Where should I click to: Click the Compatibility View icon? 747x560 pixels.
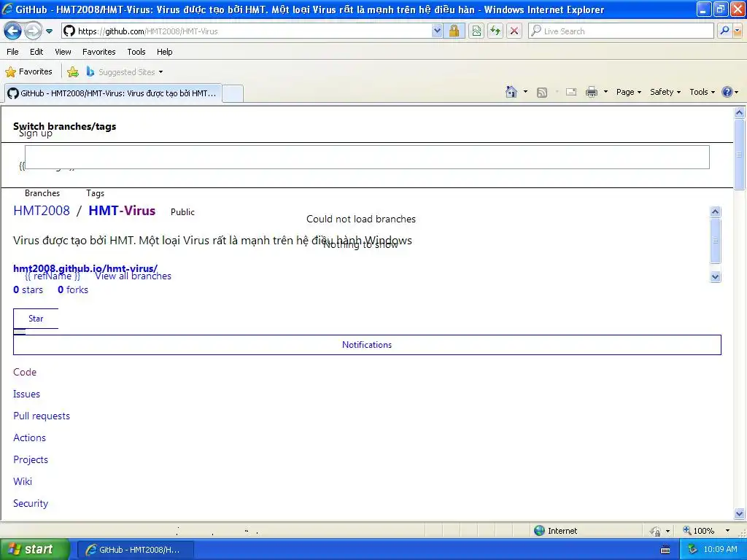(x=476, y=31)
